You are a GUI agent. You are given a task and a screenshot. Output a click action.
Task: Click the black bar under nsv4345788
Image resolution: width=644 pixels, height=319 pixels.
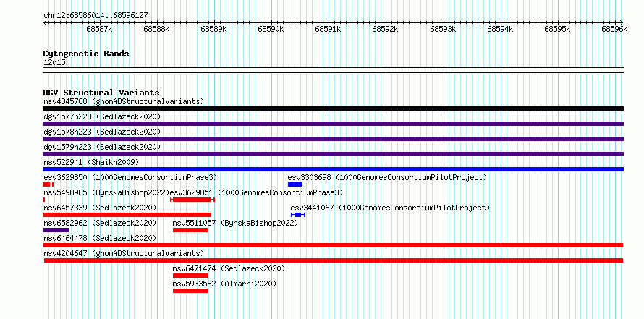click(x=333, y=109)
